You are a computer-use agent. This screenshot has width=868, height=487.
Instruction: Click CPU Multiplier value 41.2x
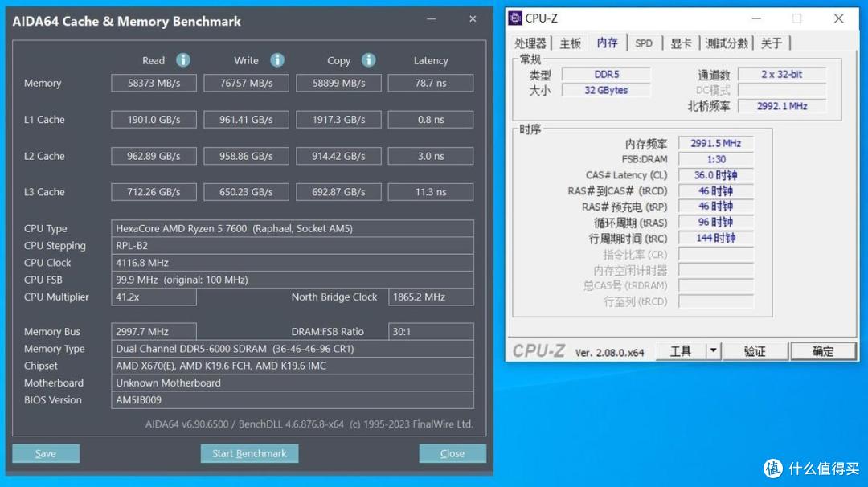pyautogui.click(x=154, y=297)
